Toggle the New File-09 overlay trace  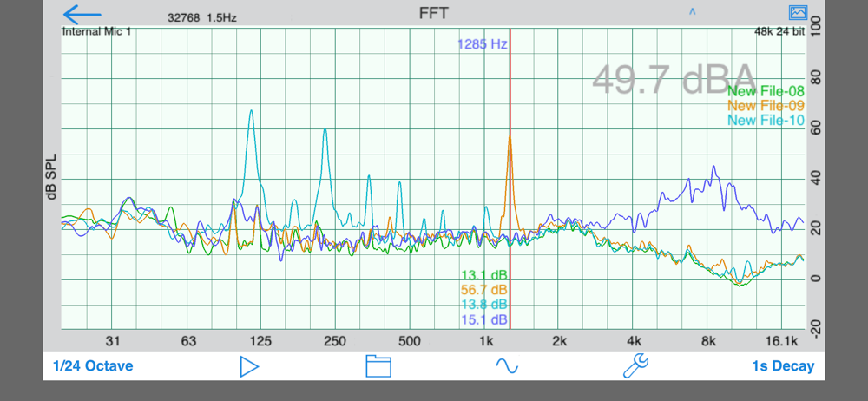[766, 105]
